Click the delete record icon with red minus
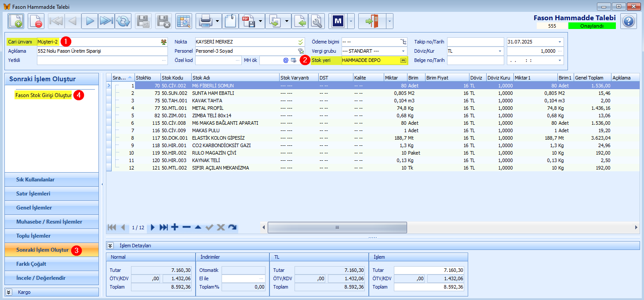 pyautogui.click(x=36, y=21)
